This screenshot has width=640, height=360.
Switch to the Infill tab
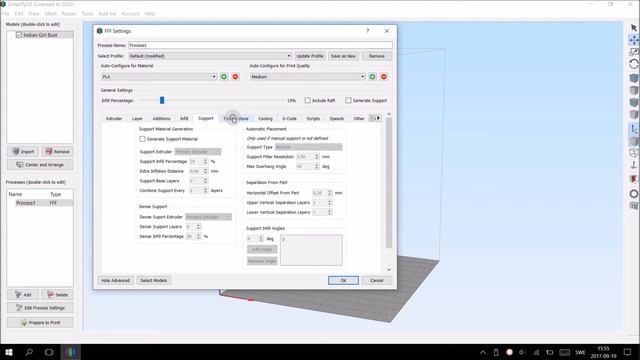184,119
